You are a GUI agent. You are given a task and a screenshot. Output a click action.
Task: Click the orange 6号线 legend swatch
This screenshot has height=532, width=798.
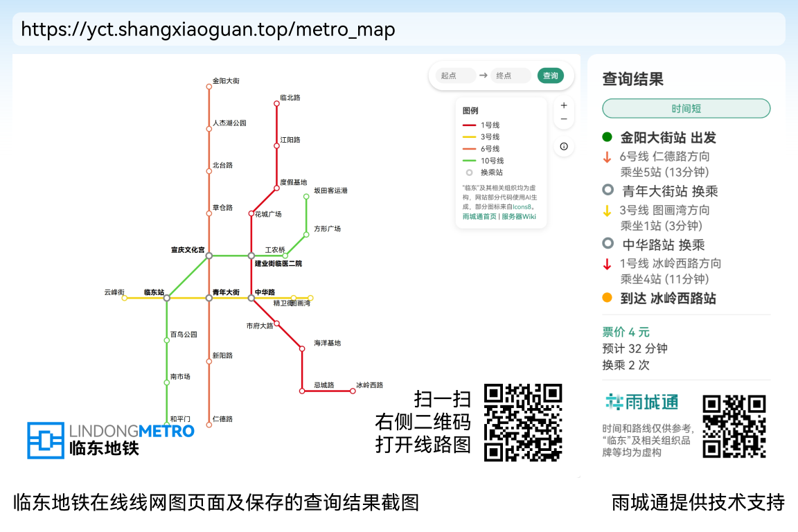pyautogui.click(x=469, y=149)
